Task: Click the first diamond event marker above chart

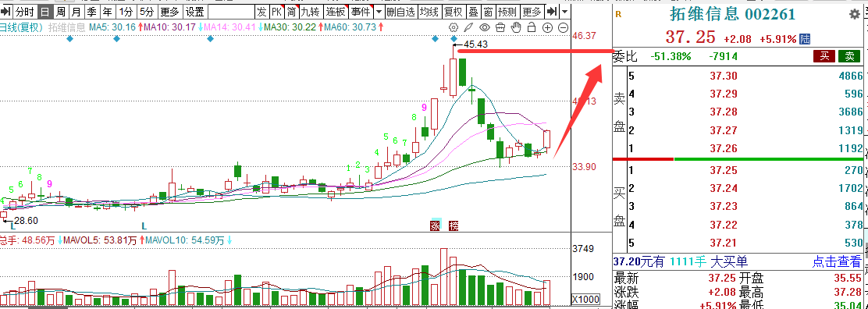Action: (x=69, y=38)
